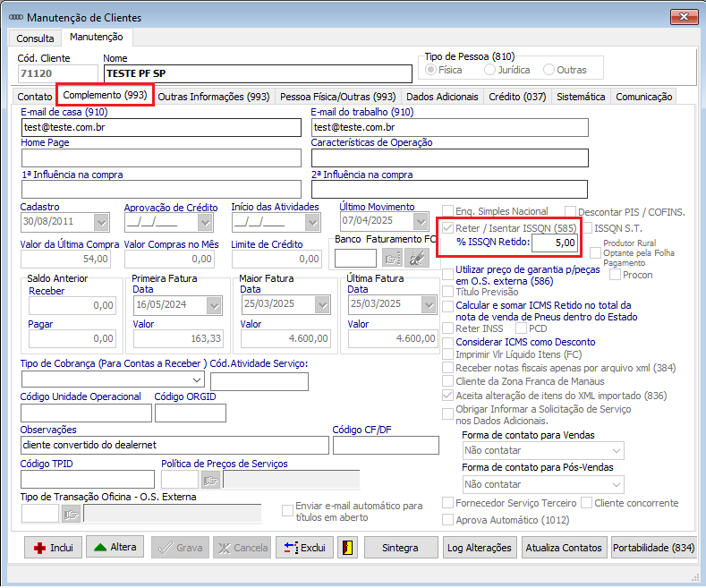Switch to the Consulta tab
This screenshot has width=706, height=588.
(x=35, y=38)
